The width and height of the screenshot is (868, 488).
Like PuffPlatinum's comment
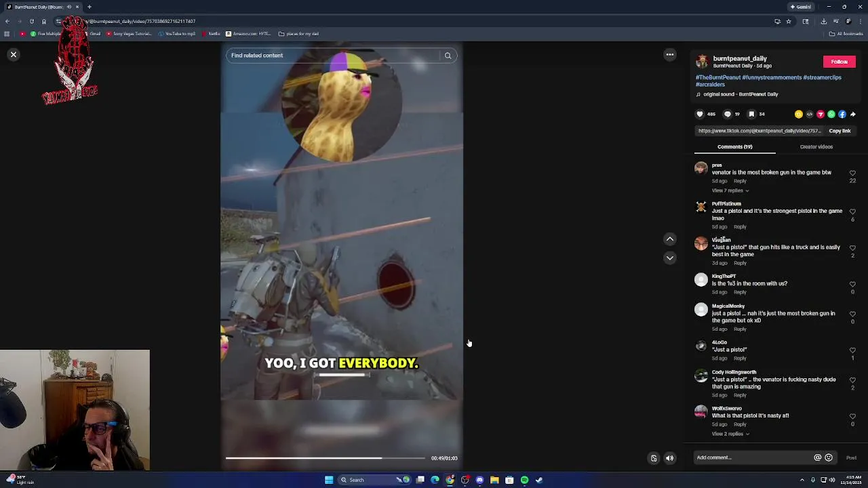[852, 212]
